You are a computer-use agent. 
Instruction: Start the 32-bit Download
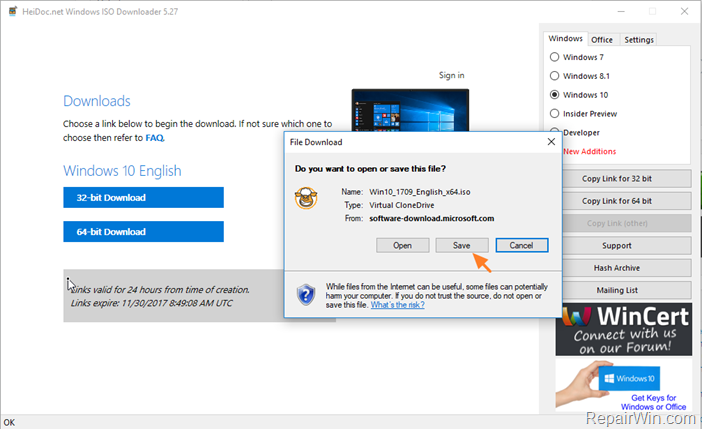[x=143, y=197]
